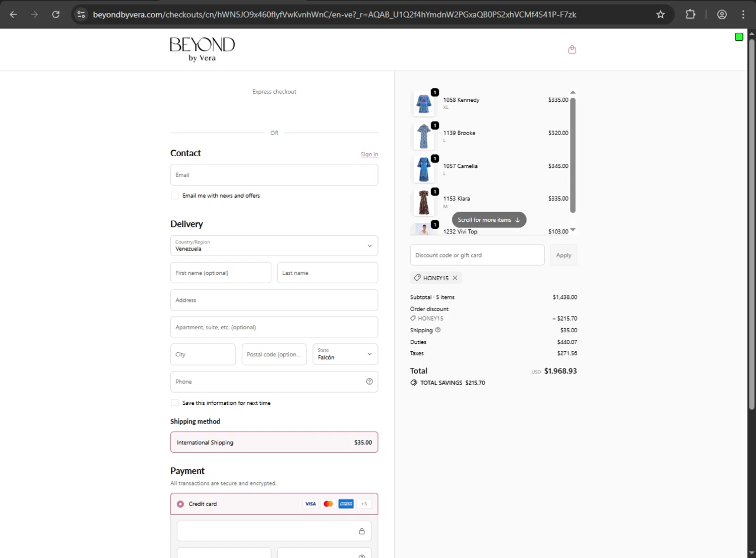
Task: Remove the HONEY15 discount code
Action: pyautogui.click(x=455, y=278)
